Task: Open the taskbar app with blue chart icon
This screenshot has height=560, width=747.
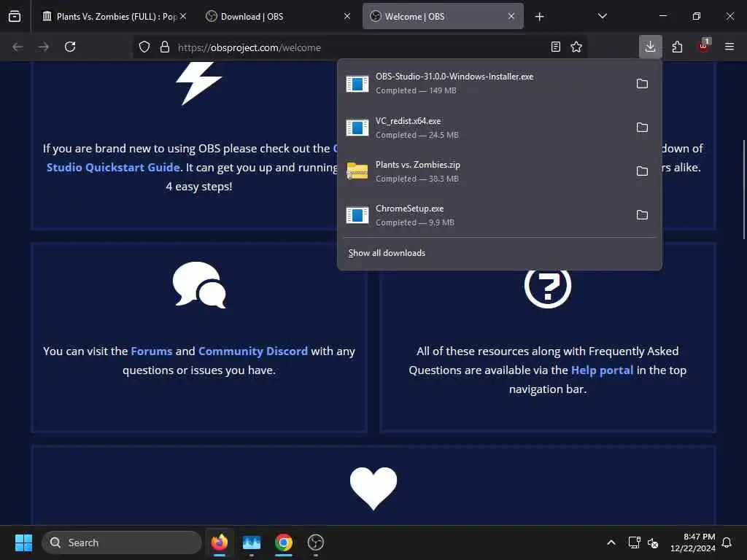Action: pyautogui.click(x=252, y=542)
